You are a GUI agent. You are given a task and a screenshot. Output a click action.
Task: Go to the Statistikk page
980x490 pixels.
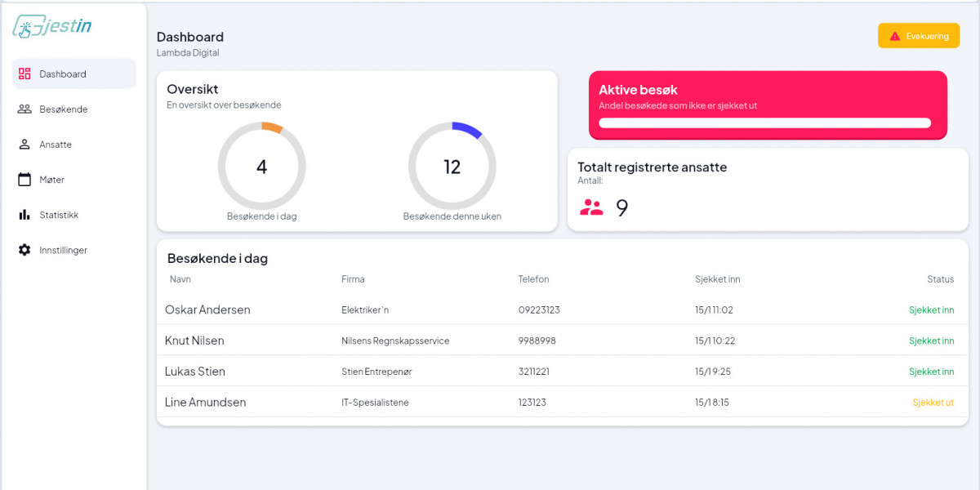coord(59,215)
